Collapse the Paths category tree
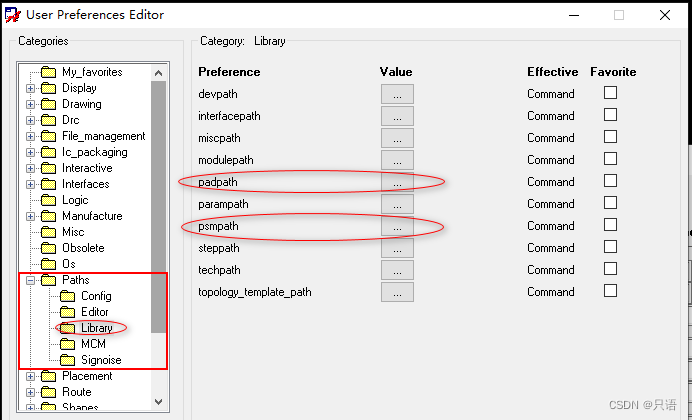Image resolution: width=692 pixels, height=420 pixels. coord(31,280)
